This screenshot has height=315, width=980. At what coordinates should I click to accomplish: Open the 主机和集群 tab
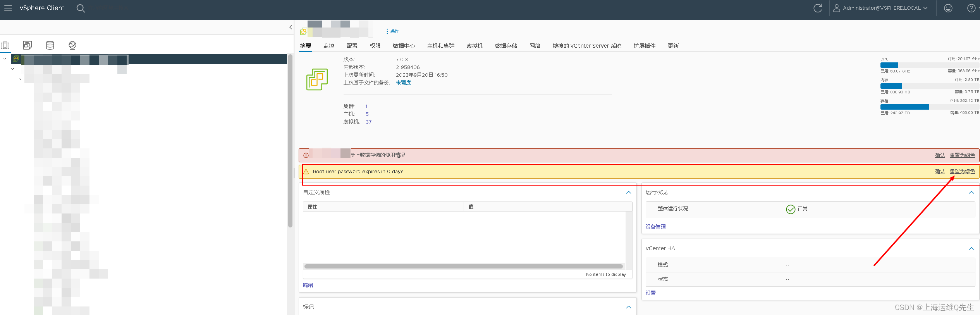pos(441,46)
